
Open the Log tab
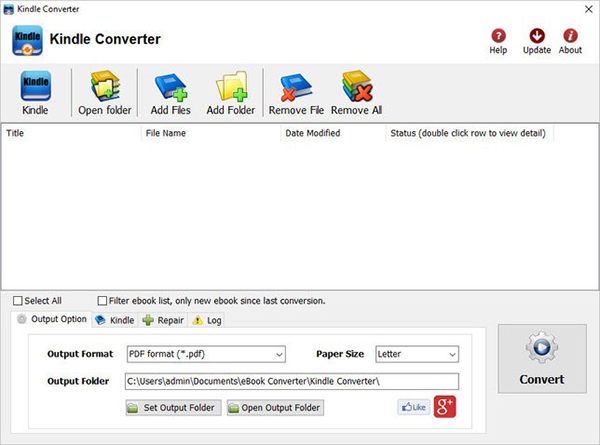tap(207, 320)
